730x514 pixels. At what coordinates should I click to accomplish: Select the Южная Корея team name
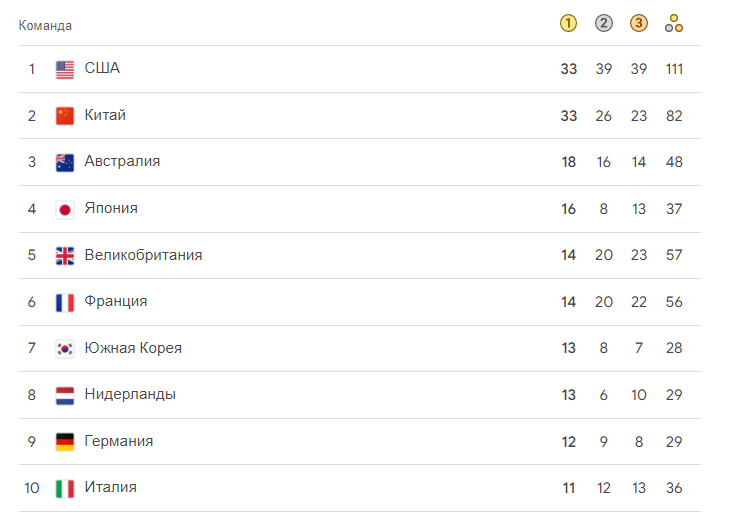pos(133,348)
